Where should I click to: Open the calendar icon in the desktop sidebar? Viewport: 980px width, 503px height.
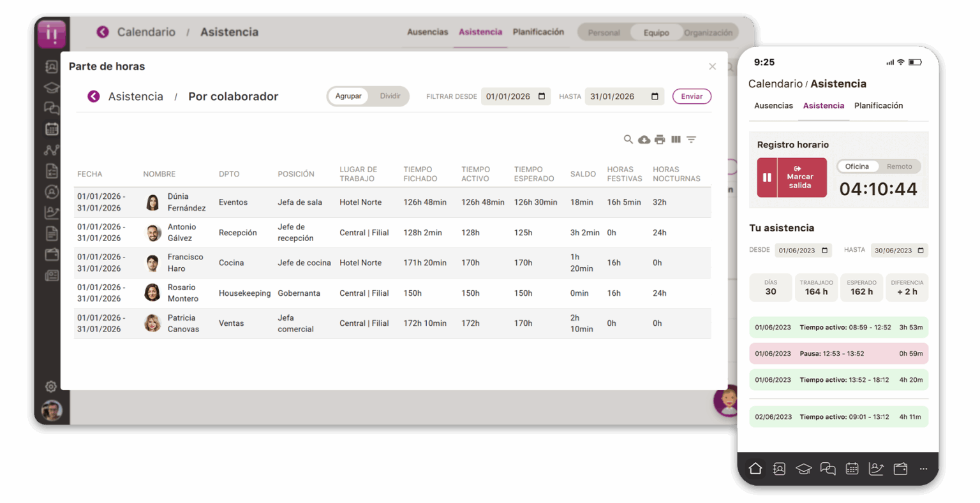point(52,129)
